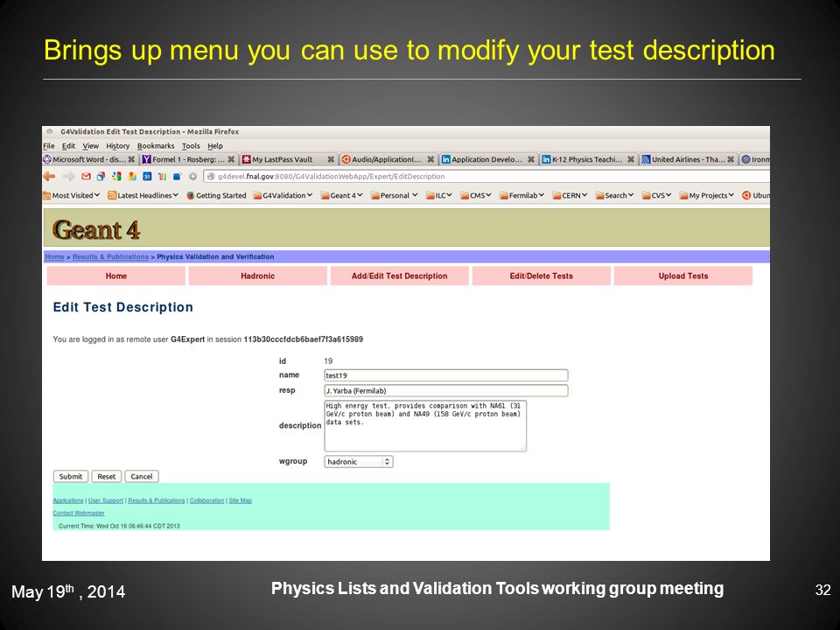Image resolution: width=840 pixels, height=630 pixels.
Task: Close the United Airlines tab
Action: click(730, 159)
